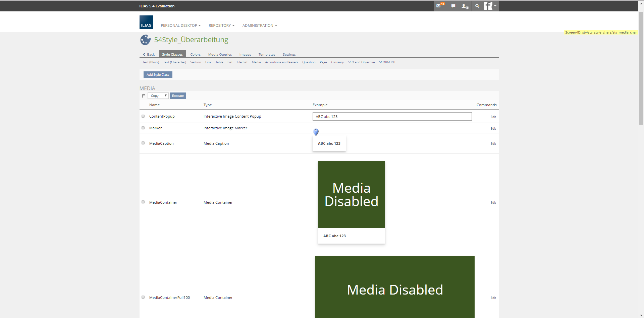Open the user avatar dropdown
Screen dimensions: 644x318
tap(491, 6)
